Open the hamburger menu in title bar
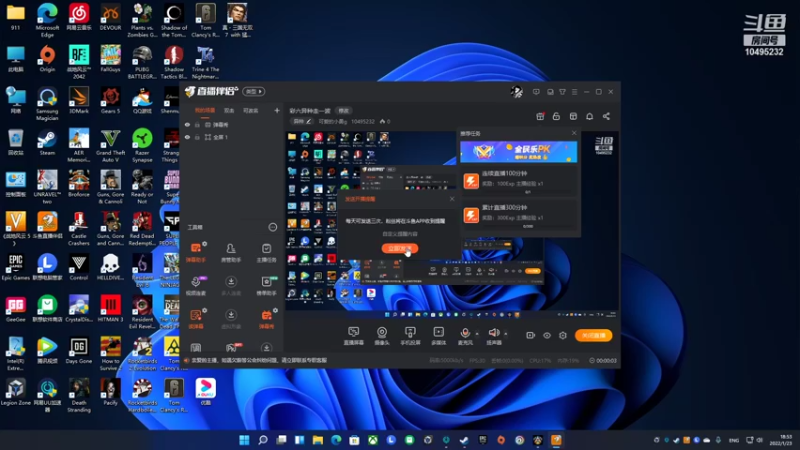This screenshot has width=800, height=450. (574, 92)
